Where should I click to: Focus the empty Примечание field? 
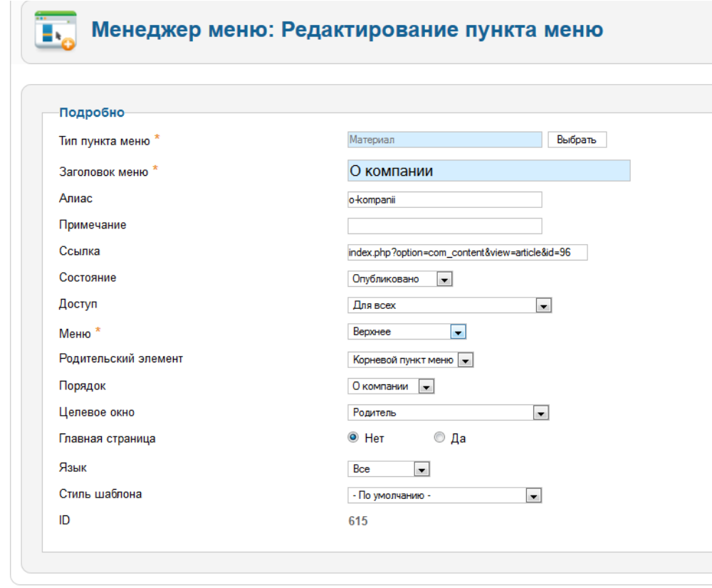coord(444,226)
